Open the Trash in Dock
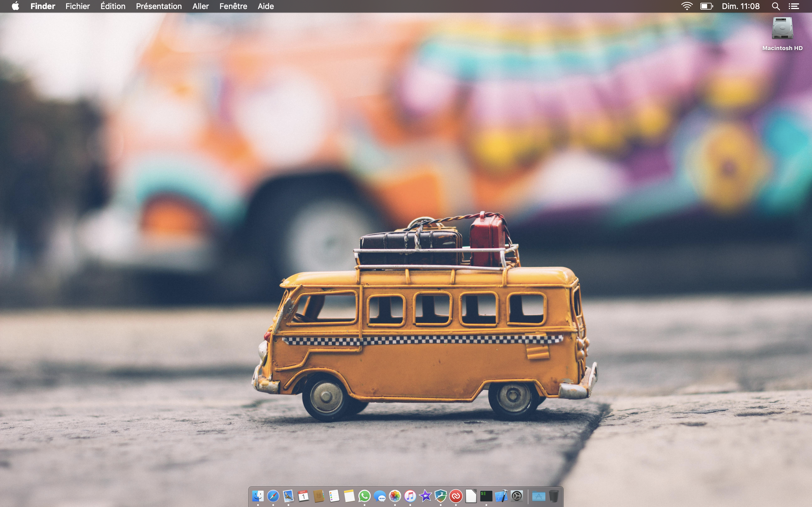The height and width of the screenshot is (507, 812). pos(554,496)
